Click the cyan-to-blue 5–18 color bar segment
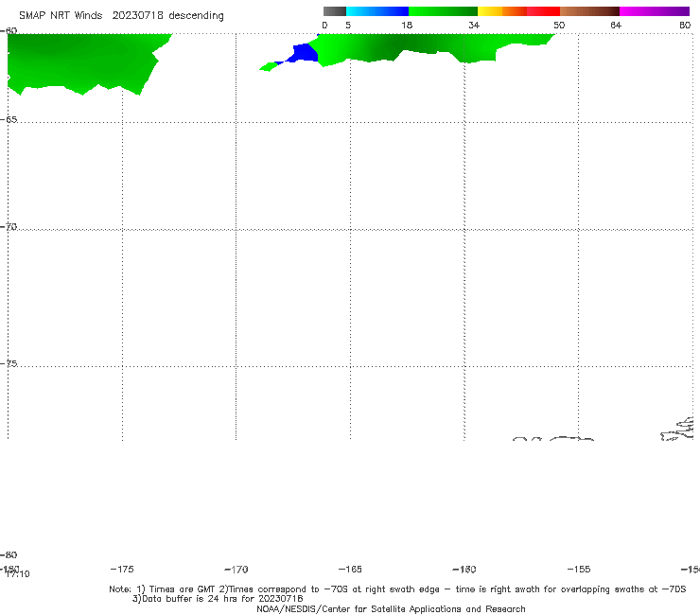700x615 pixels. pos(377,11)
